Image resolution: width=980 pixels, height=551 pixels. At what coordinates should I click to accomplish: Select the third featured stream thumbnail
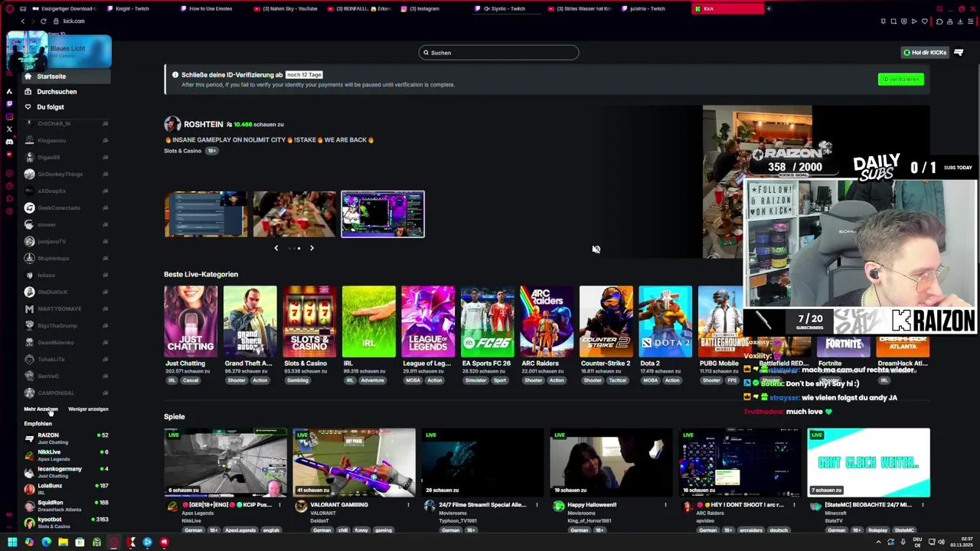coord(383,214)
